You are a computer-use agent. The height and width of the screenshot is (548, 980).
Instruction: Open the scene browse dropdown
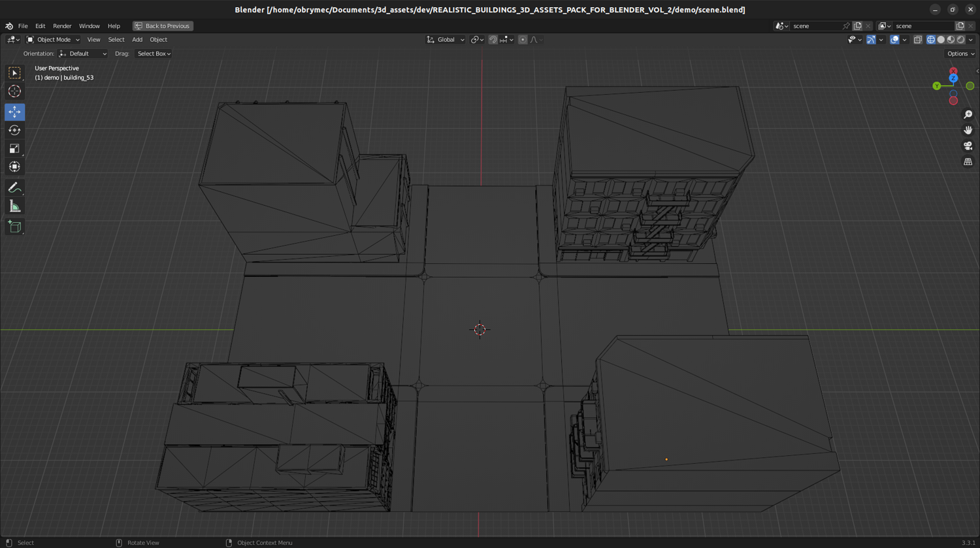pyautogui.click(x=781, y=26)
